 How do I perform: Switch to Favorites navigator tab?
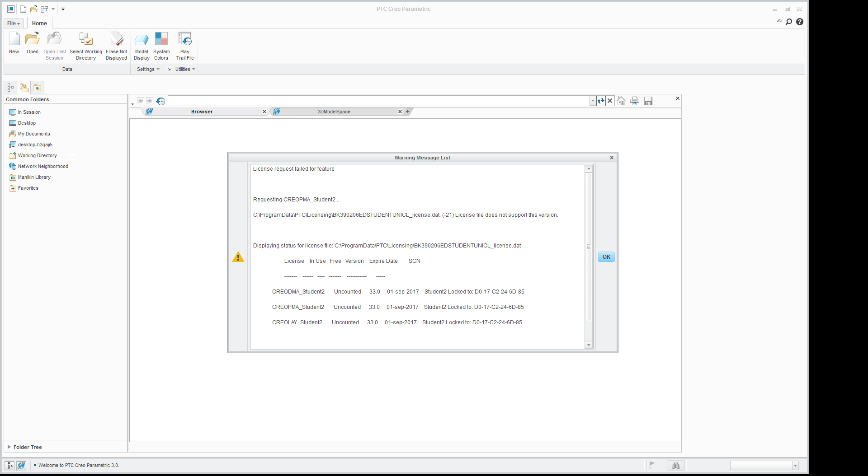coord(37,88)
